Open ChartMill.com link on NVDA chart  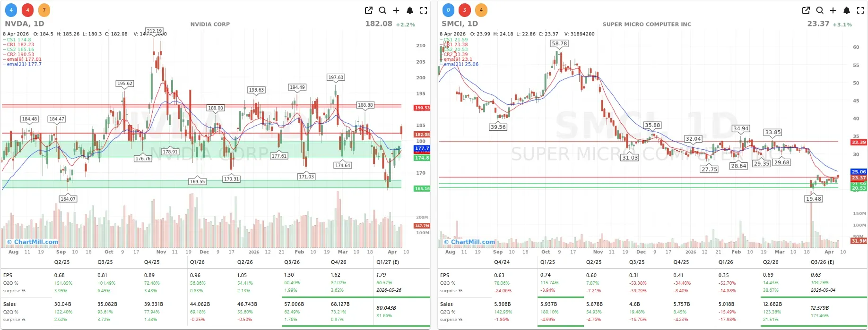33,242
